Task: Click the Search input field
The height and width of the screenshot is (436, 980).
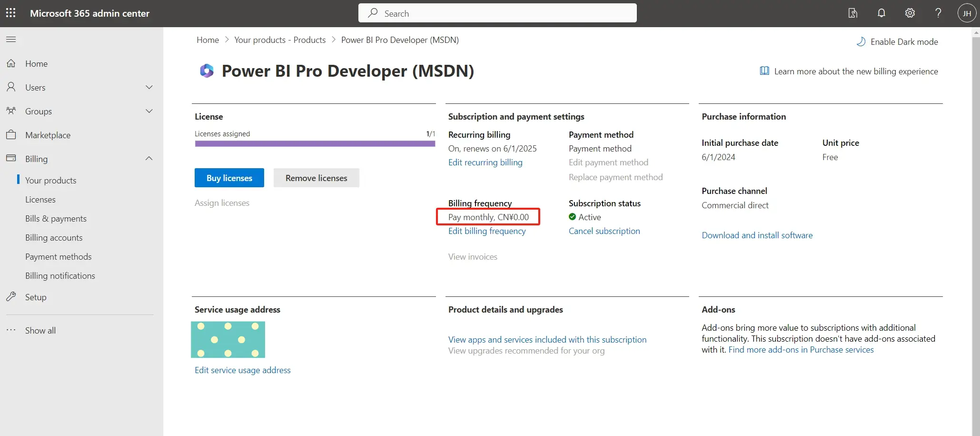Action: pos(497,13)
